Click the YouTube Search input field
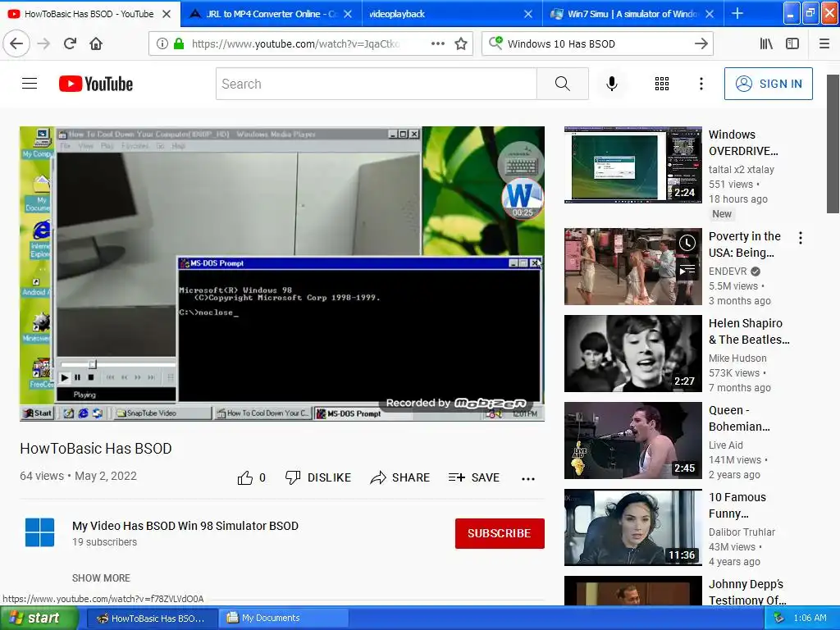 click(x=376, y=84)
